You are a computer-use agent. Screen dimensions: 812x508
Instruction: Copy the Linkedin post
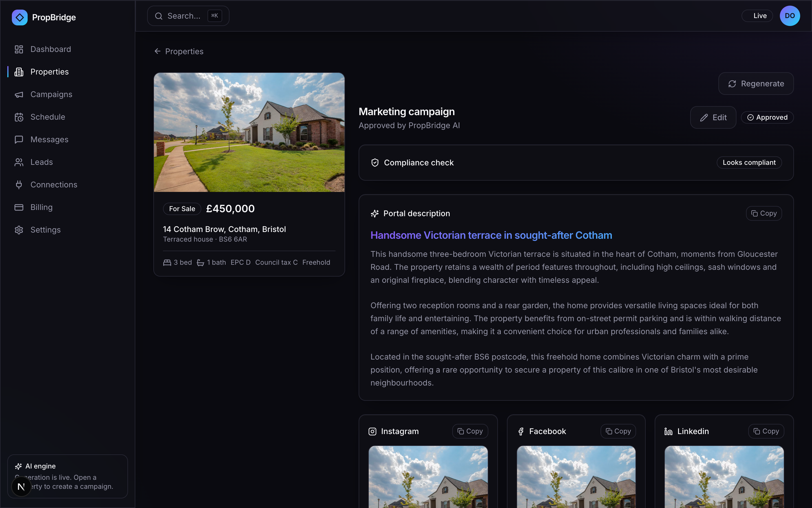[766, 431]
